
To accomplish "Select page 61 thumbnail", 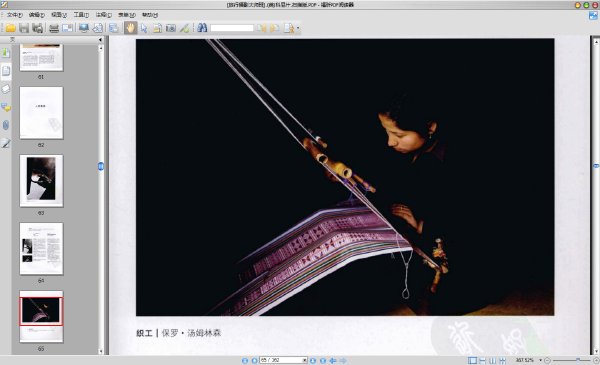I will pos(41,57).
